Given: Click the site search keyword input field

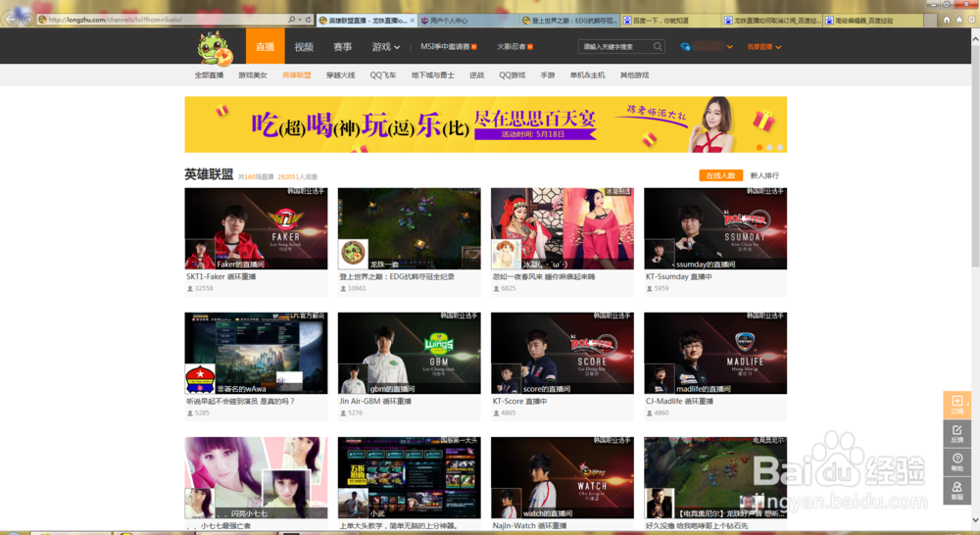Looking at the screenshot, I should point(616,46).
